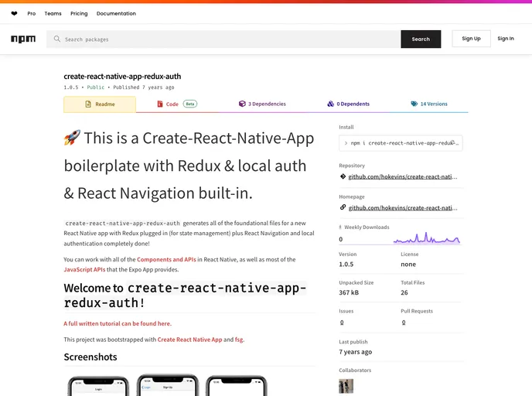Click the 'none' license value
Viewport: 532px width, 396px height.
[x=408, y=265]
